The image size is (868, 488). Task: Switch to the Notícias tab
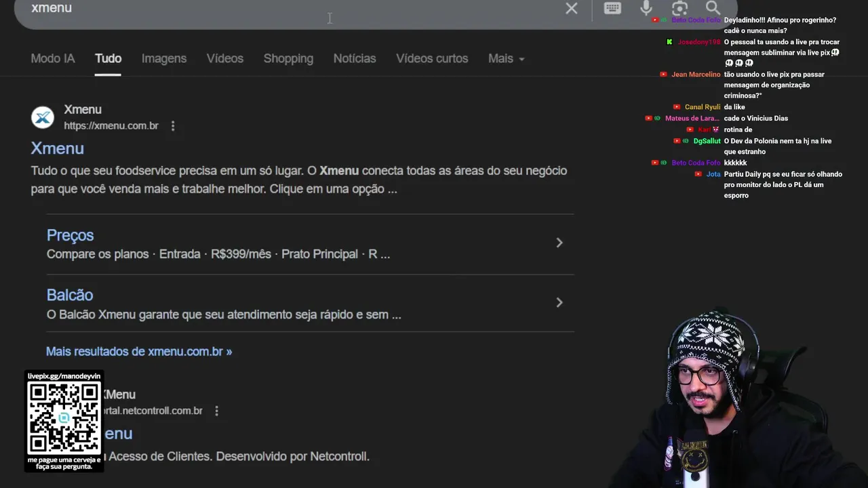coord(355,58)
